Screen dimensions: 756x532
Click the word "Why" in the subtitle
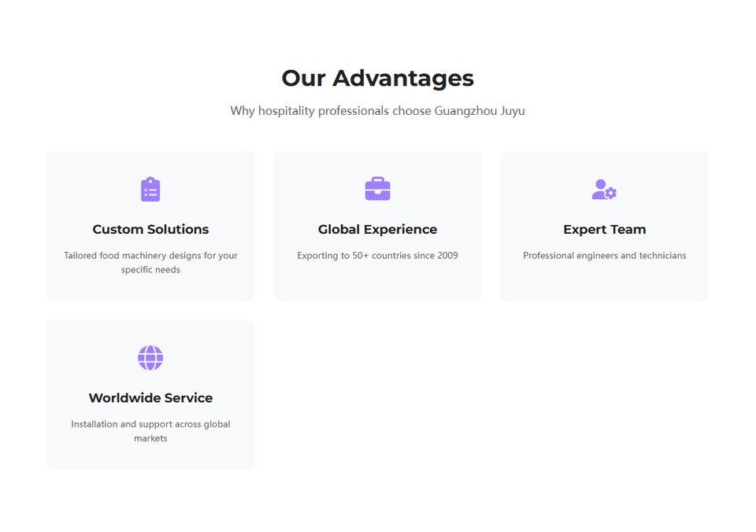coord(243,111)
